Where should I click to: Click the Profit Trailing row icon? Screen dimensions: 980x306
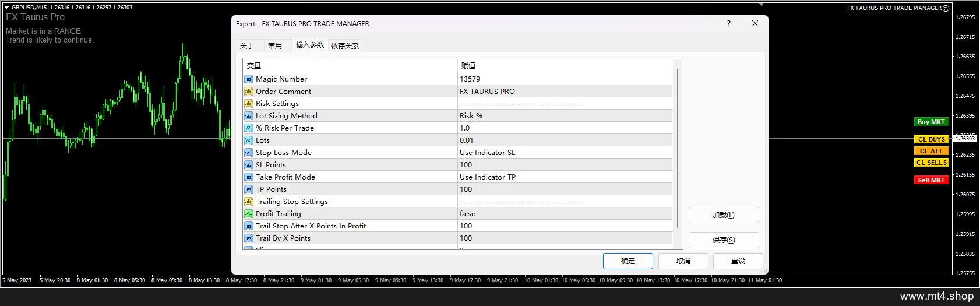click(248, 214)
